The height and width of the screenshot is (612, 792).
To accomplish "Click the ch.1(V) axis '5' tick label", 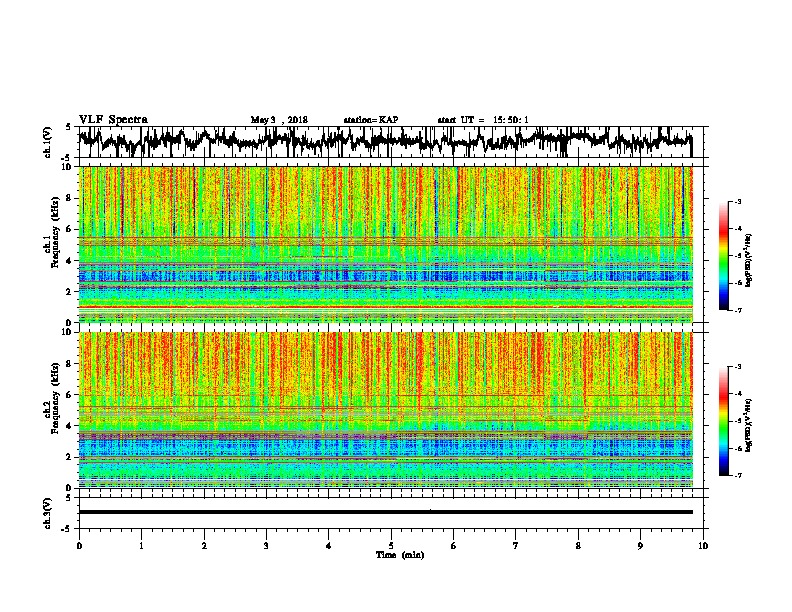I will (x=68, y=127).
